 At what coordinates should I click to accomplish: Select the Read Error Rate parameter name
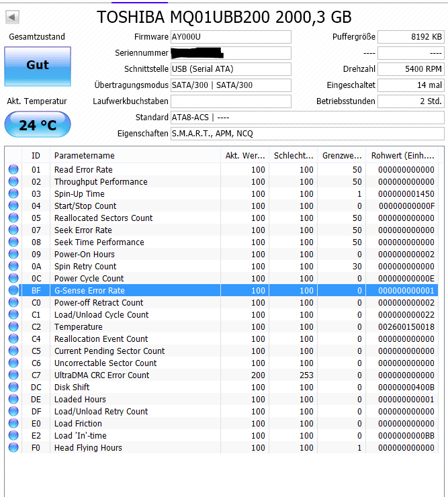(x=83, y=169)
